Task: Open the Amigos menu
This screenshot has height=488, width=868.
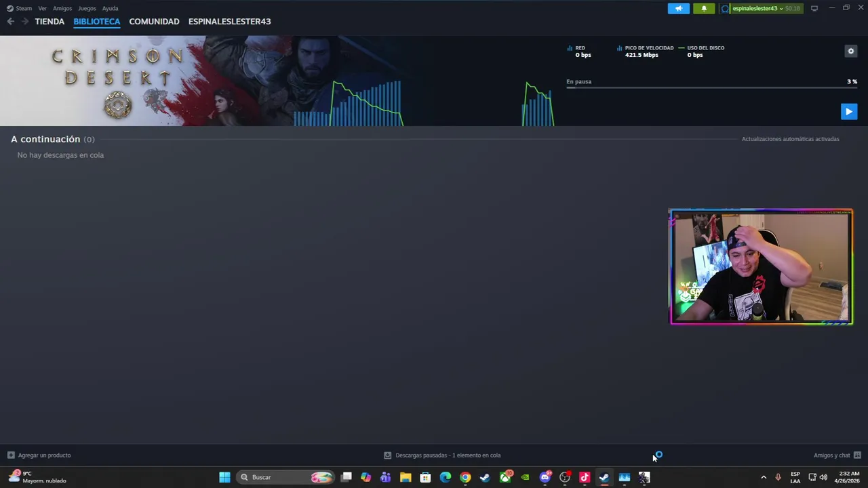Action: (62, 8)
